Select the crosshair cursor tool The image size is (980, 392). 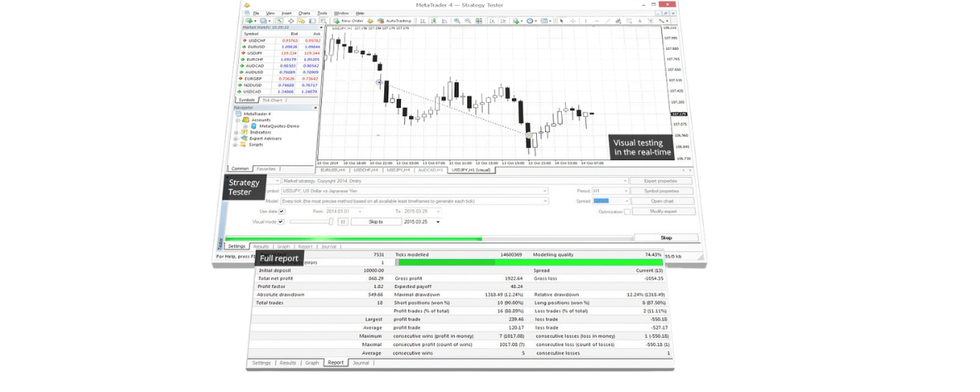click(x=573, y=21)
